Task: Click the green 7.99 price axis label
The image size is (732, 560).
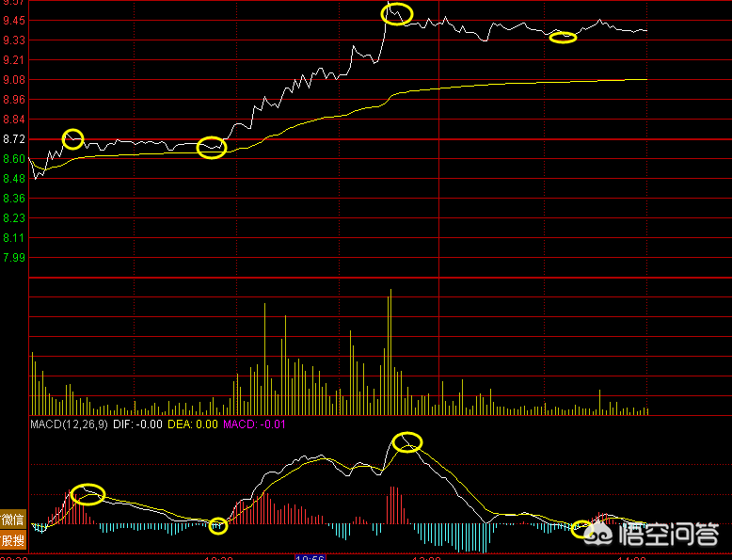Action: 14,257
